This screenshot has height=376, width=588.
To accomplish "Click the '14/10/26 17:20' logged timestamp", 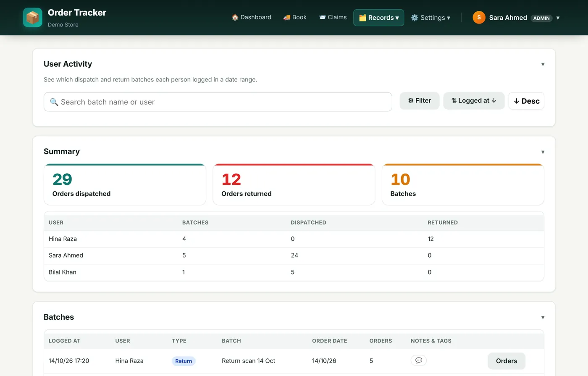I will [x=69, y=361].
